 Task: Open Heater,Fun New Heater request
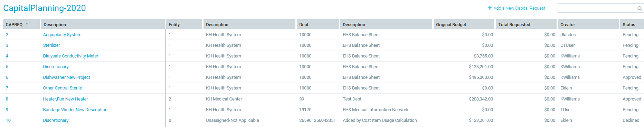65,99
